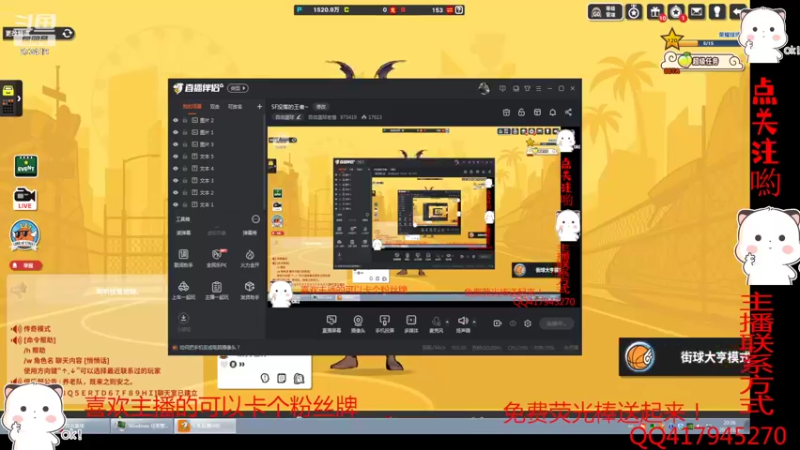
Task: Open the Windows task manager taskbar item
Action: [142, 426]
